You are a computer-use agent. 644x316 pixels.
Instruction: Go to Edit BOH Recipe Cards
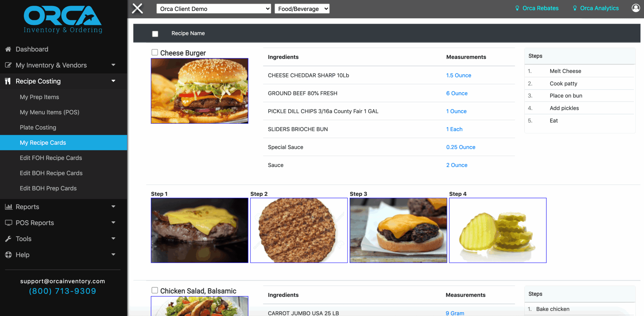click(x=51, y=173)
